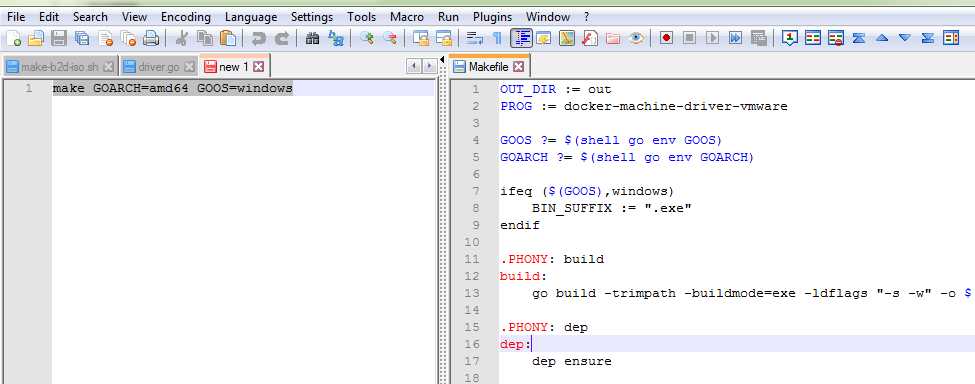Close the driver.go tab
Screen dimensions: 975x384
pyautogui.click(x=190, y=66)
